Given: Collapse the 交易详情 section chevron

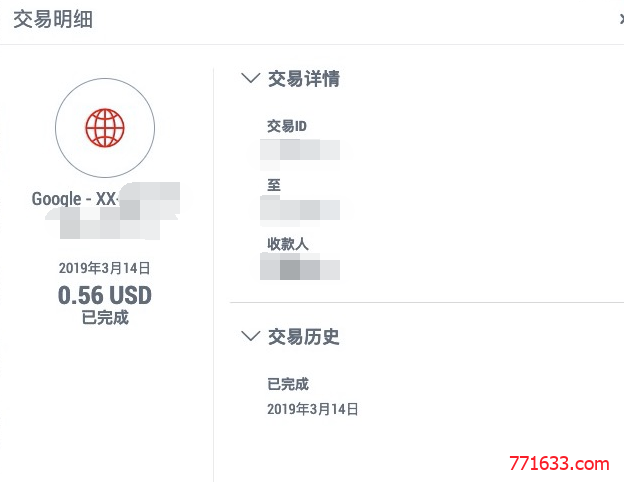Looking at the screenshot, I should [251, 78].
